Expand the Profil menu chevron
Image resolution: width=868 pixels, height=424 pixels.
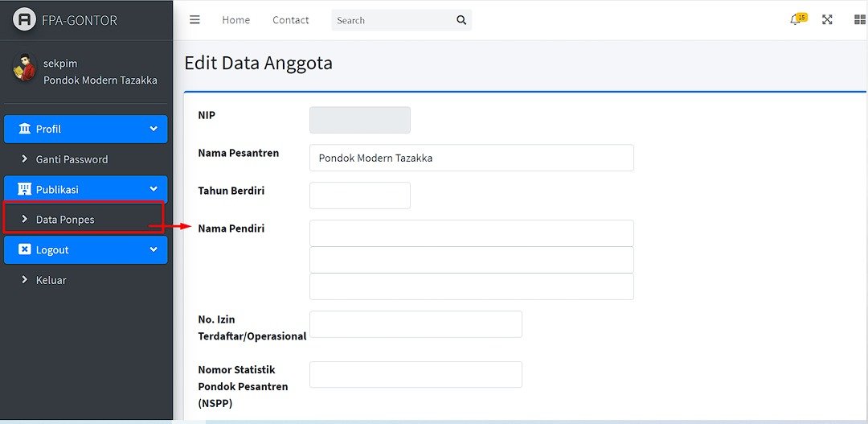pos(154,129)
